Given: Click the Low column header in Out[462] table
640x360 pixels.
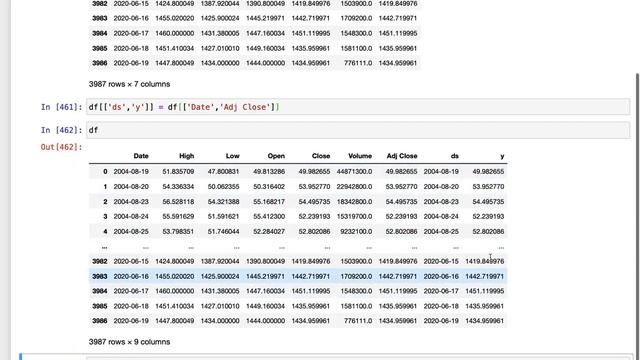Looking at the screenshot, I should pyautogui.click(x=233, y=156).
